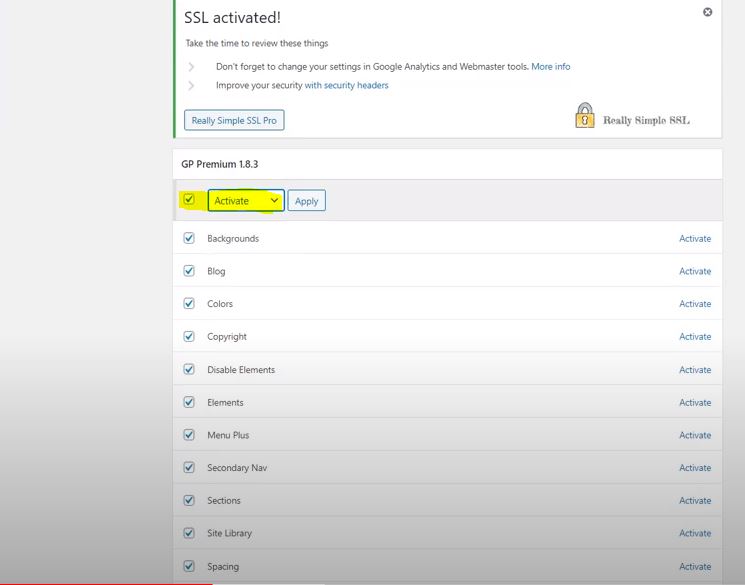Uncheck the Elements module checkbox

189,402
